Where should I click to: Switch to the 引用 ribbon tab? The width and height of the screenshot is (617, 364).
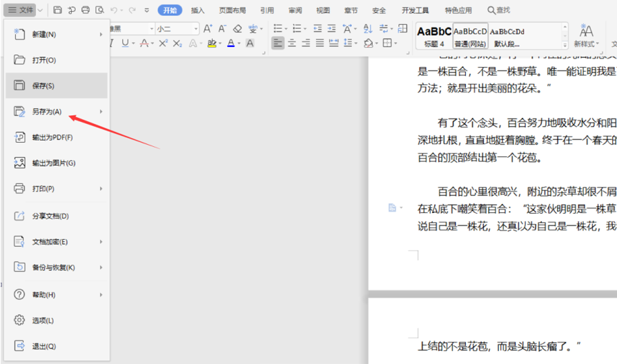[267, 10]
